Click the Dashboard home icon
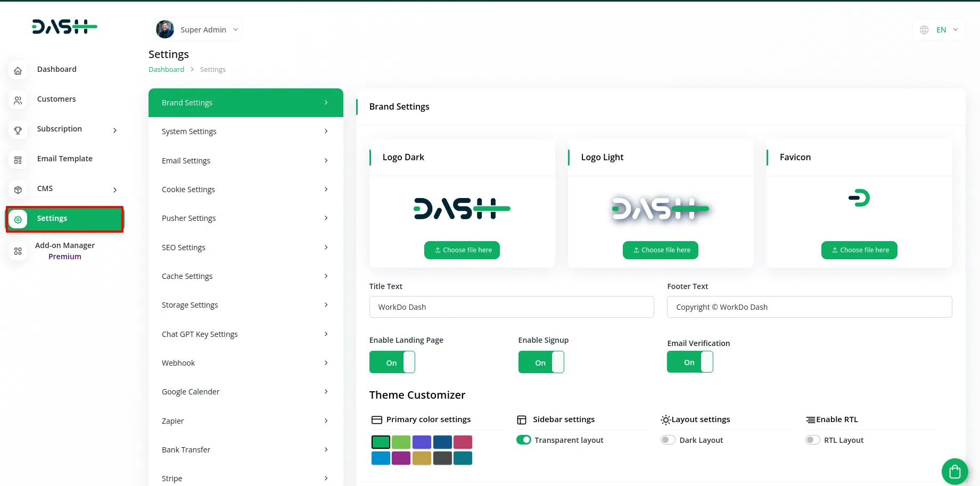The image size is (980, 486). [18, 70]
